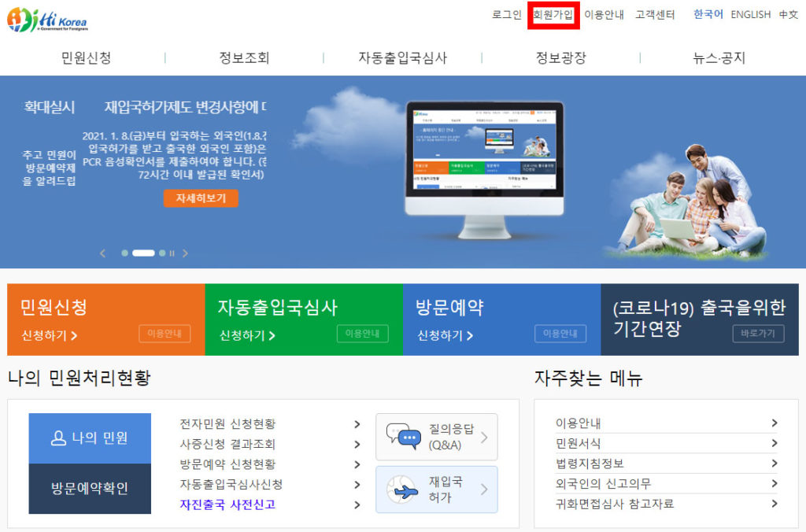Pause the banner slideshow
The image size is (806, 532).
coord(172,253)
